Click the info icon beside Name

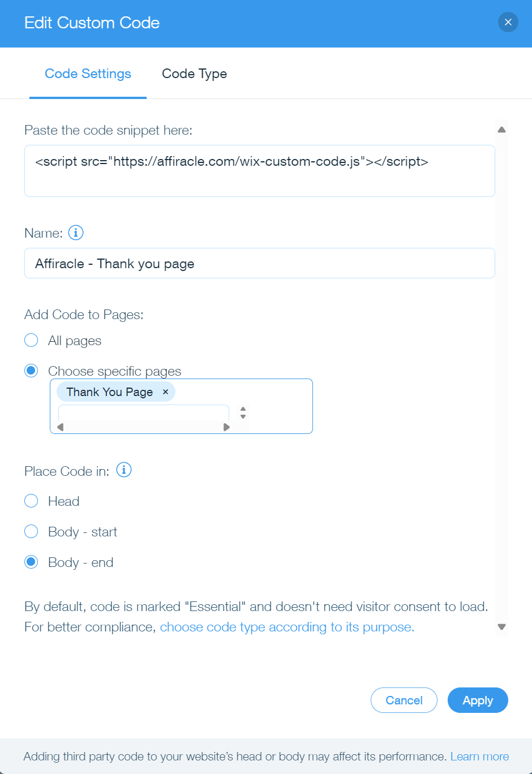click(76, 233)
